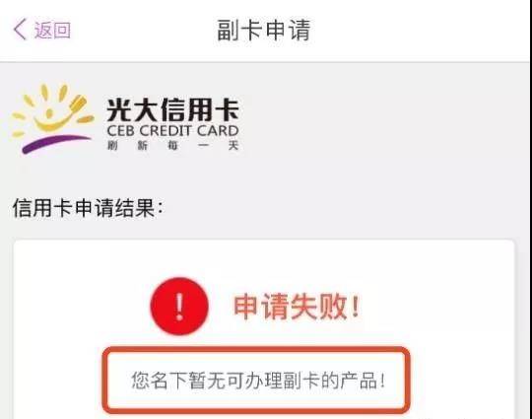The height and width of the screenshot is (419, 532).
Task: Click the CEB sun logo graphic
Action: [x=53, y=118]
